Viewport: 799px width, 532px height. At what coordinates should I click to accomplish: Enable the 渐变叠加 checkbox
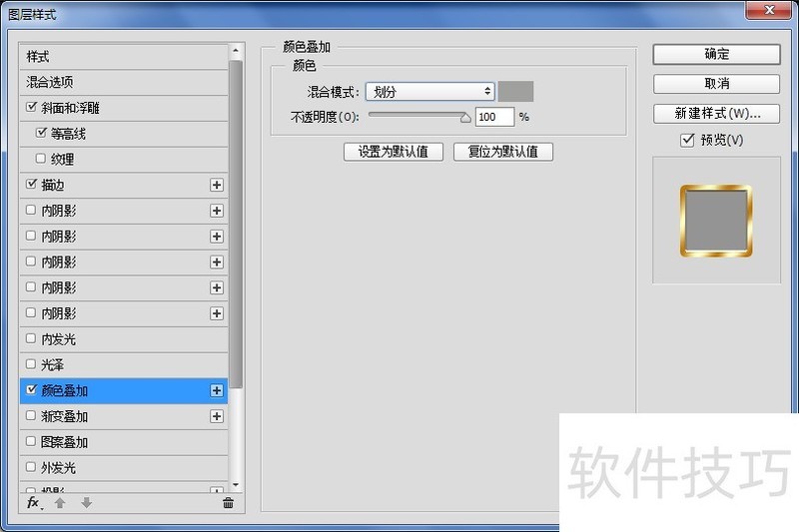coord(31,415)
